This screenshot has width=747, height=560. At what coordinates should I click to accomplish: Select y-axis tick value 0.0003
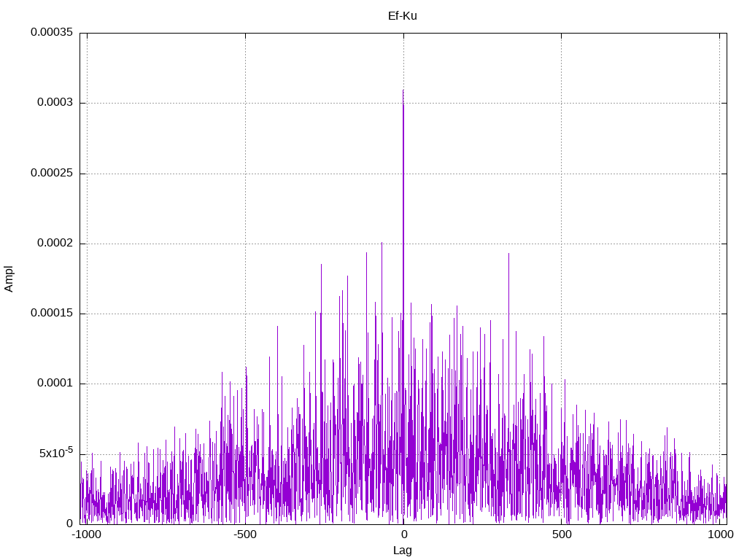[55, 102]
